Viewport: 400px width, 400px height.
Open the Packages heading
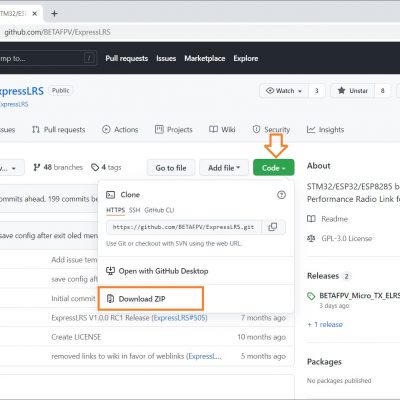[x=324, y=362]
